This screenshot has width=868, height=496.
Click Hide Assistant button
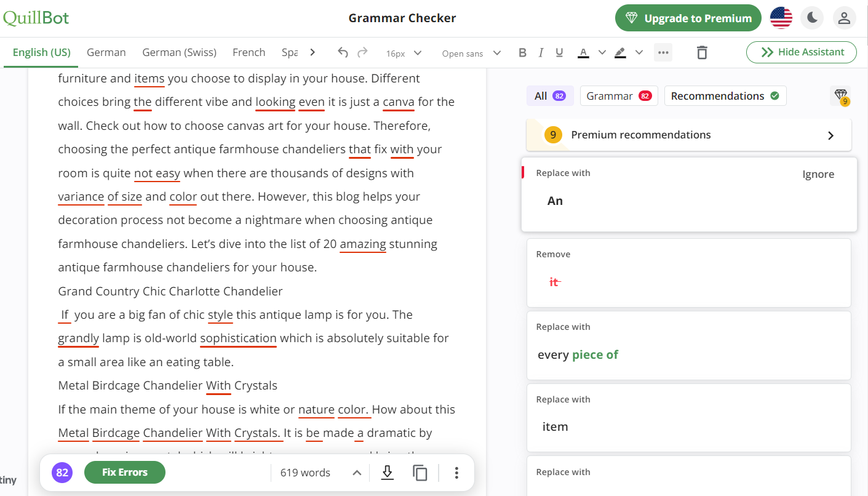pyautogui.click(x=801, y=52)
